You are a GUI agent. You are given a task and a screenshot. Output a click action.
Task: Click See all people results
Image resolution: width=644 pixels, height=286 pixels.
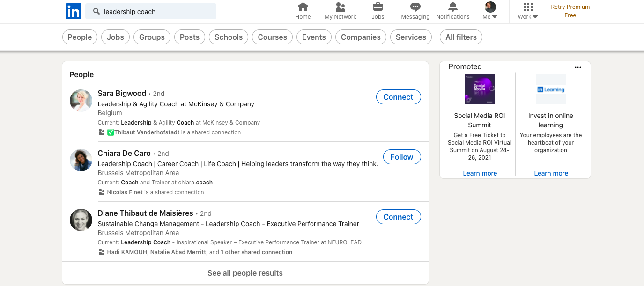245,273
